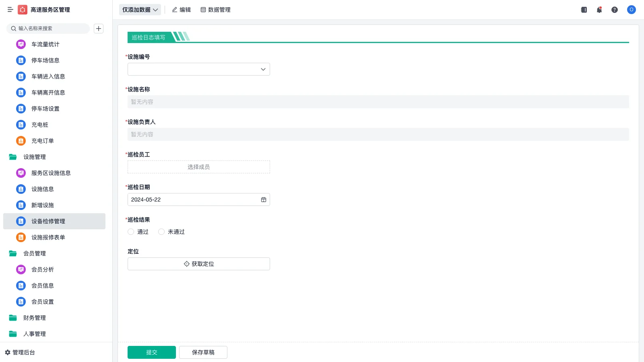Click the help question mark icon
This screenshot has height=362, width=644.
[x=615, y=10]
